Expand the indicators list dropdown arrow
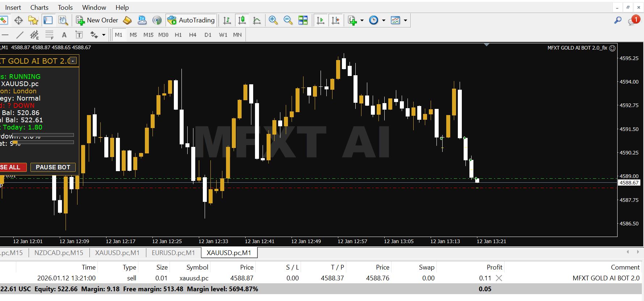 click(362, 21)
